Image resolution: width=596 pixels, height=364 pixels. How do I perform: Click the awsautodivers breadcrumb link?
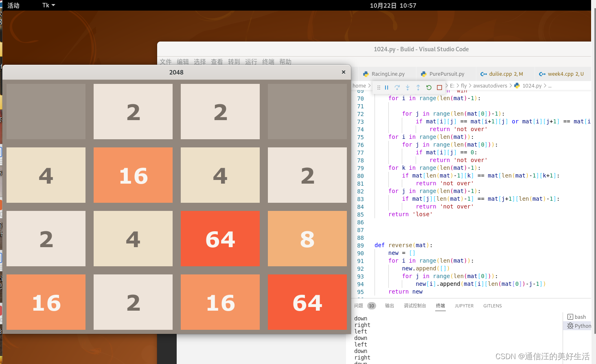pos(490,86)
